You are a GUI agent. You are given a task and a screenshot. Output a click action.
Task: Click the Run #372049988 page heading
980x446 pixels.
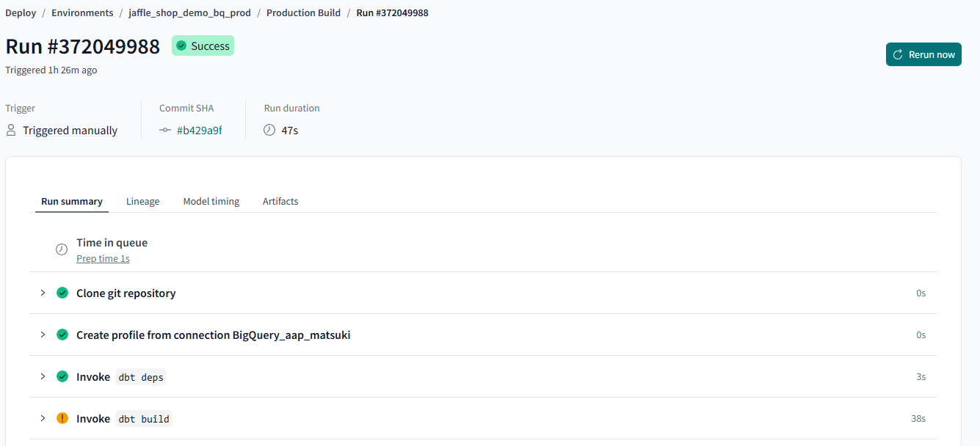point(82,46)
